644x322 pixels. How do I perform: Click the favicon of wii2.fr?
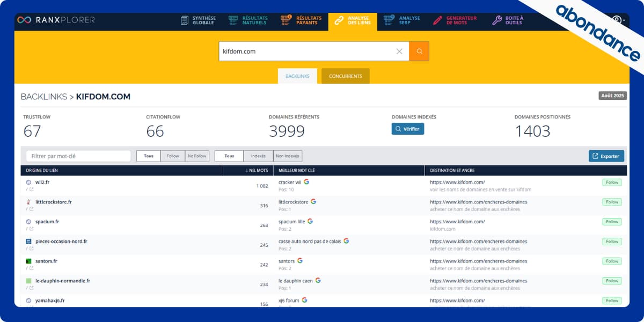[x=28, y=182]
